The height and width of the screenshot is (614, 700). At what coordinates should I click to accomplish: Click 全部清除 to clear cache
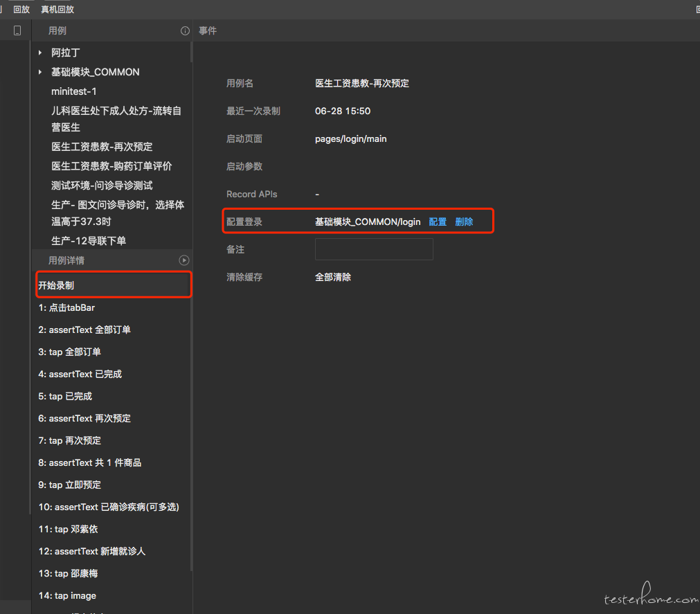pyautogui.click(x=333, y=277)
